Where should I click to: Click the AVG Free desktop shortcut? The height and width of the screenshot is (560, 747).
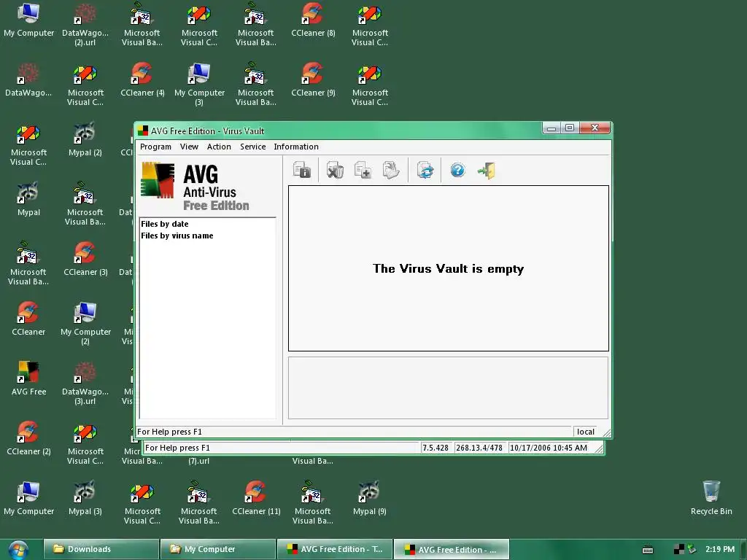click(28, 378)
